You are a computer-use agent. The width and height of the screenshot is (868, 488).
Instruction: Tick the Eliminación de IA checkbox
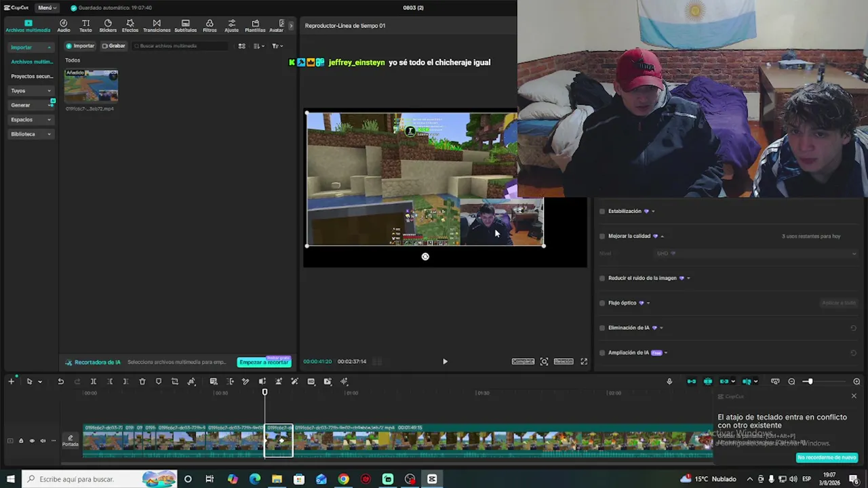(602, 328)
